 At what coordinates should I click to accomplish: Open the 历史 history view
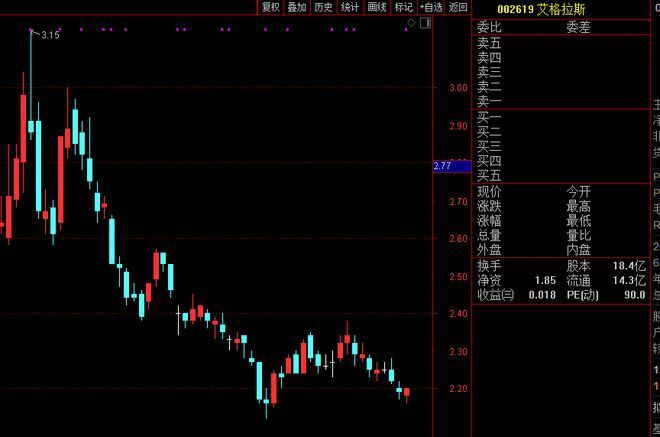pos(323,7)
